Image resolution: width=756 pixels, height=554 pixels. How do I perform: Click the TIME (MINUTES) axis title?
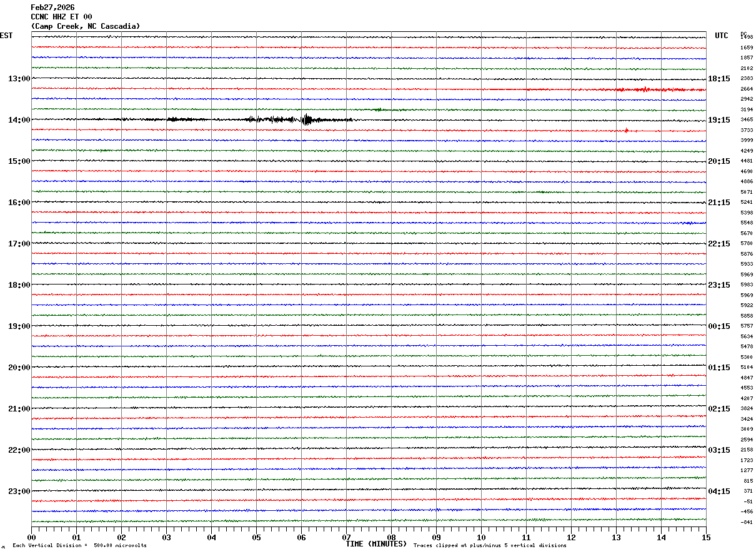(x=376, y=544)
